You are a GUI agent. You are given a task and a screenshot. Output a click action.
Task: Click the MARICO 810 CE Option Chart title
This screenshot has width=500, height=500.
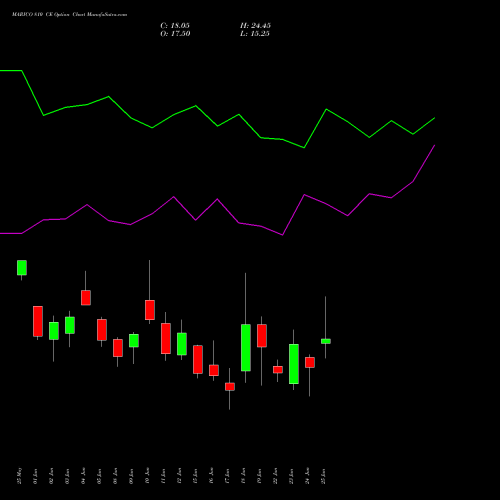click(69, 15)
